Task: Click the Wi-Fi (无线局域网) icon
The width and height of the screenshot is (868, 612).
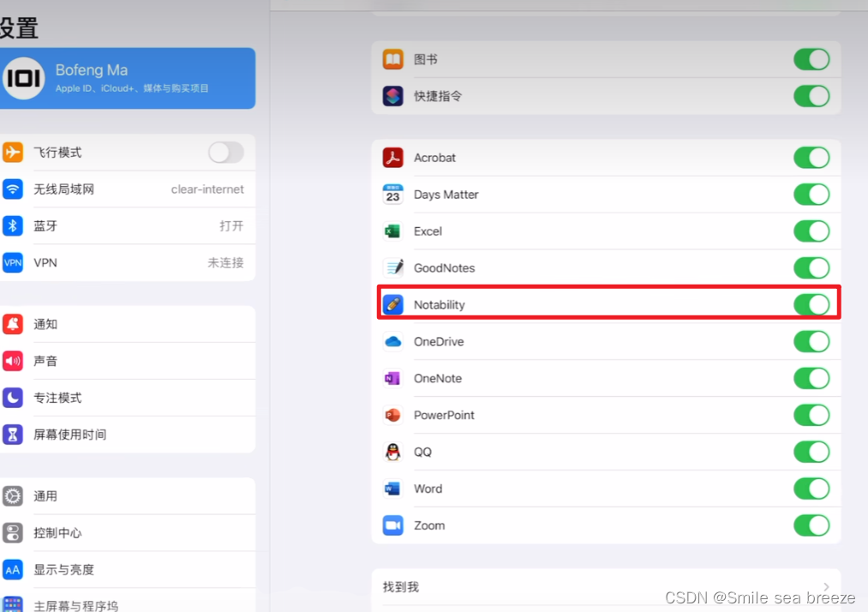Action: click(x=13, y=189)
